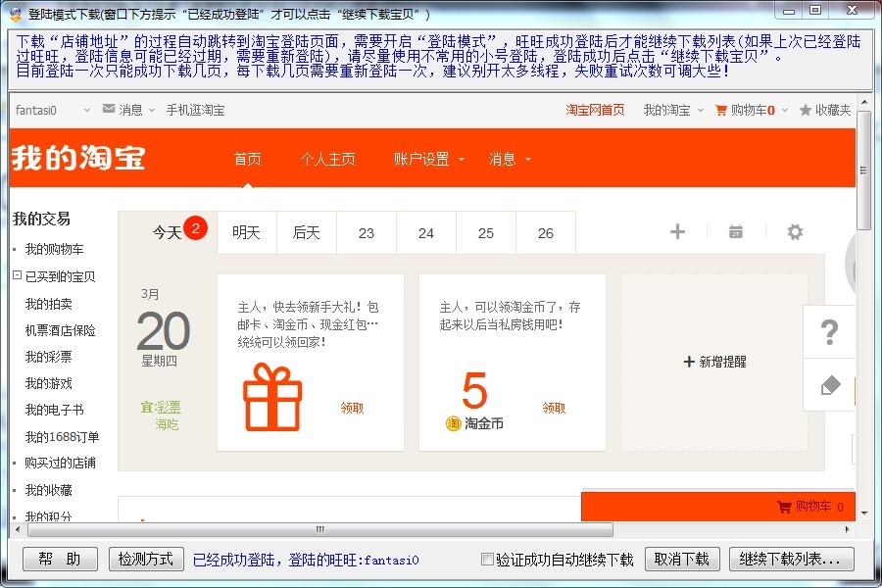Select the 明天 date tab
882x588 pixels.
point(246,232)
